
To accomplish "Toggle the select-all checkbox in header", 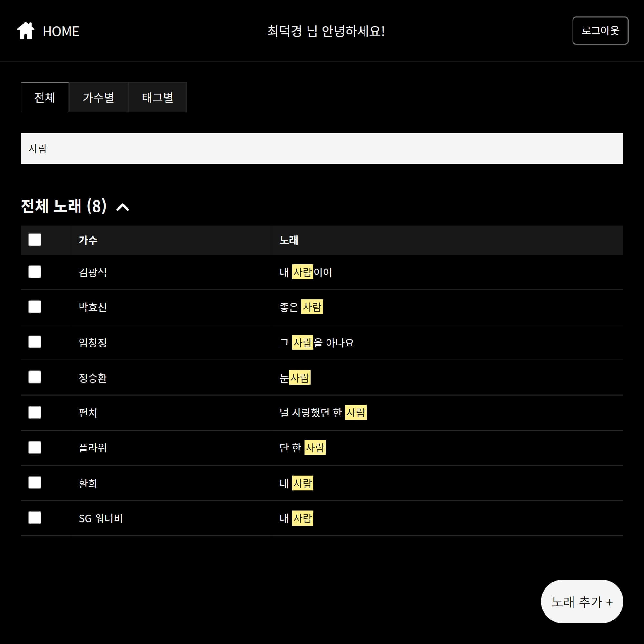I will pyautogui.click(x=35, y=240).
